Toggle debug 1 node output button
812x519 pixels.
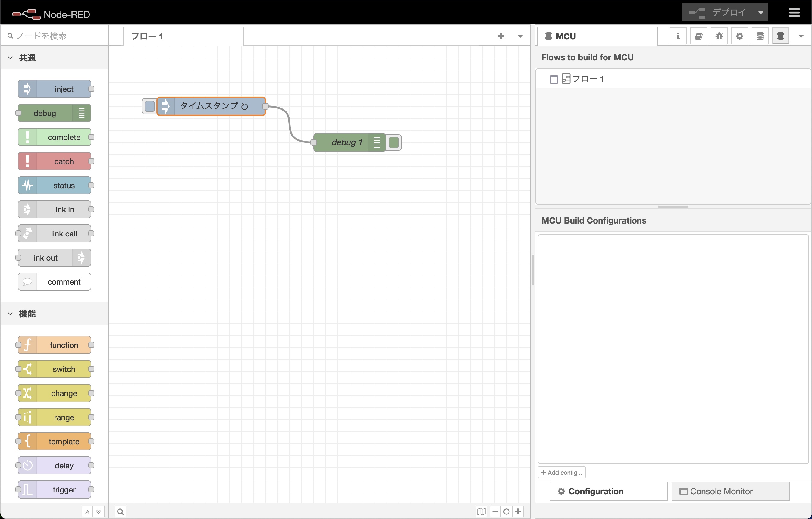point(394,142)
